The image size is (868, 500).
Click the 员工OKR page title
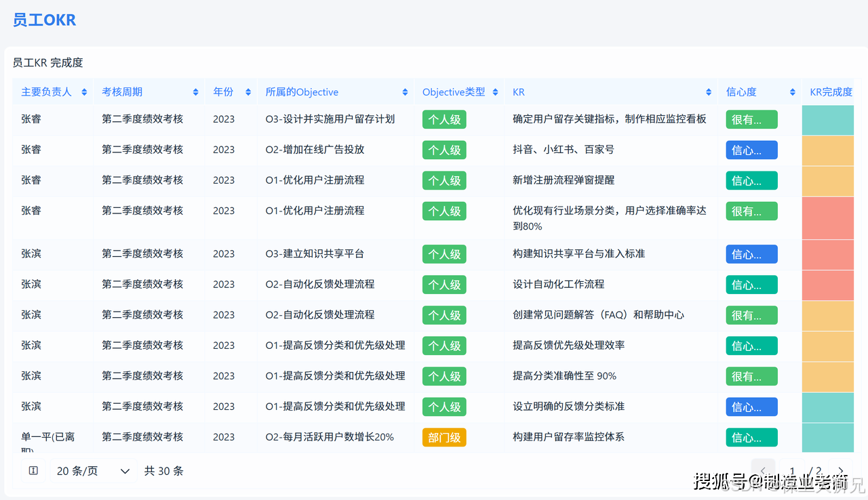coord(45,20)
